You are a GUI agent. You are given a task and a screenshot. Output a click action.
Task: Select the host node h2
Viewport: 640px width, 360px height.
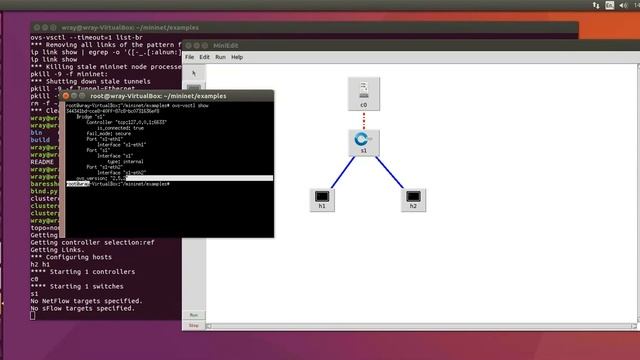[x=413, y=200]
